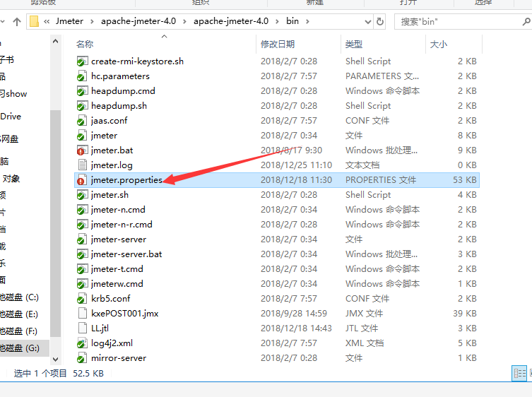Switch to details view layout

[519, 374]
